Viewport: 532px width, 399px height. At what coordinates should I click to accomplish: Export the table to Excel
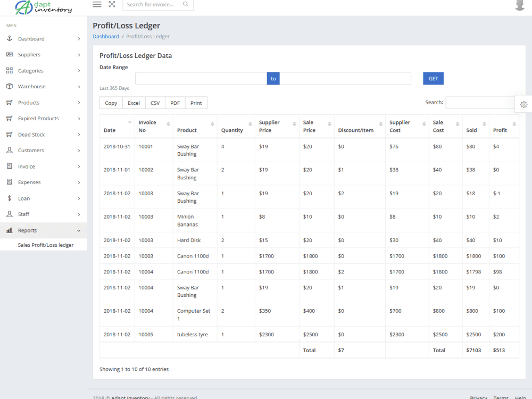tap(134, 103)
